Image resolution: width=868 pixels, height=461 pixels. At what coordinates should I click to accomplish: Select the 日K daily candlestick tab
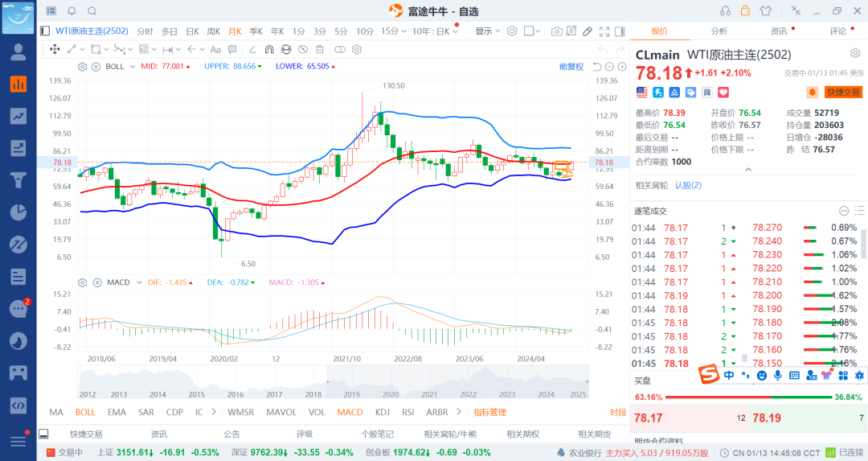tap(192, 31)
